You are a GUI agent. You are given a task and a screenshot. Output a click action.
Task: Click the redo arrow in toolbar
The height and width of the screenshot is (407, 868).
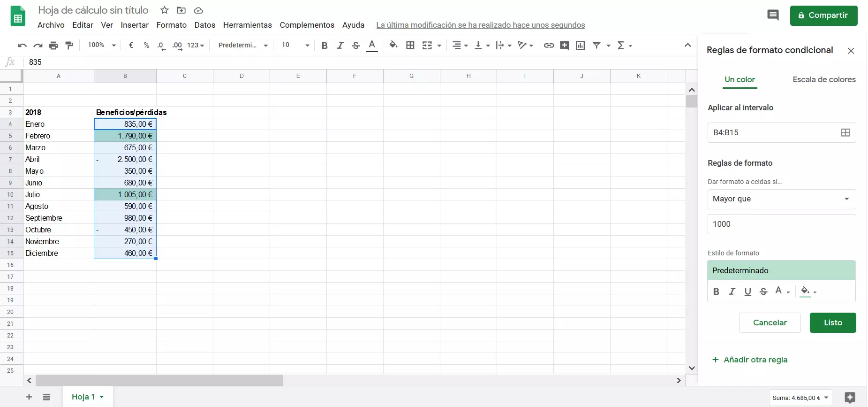(38, 46)
